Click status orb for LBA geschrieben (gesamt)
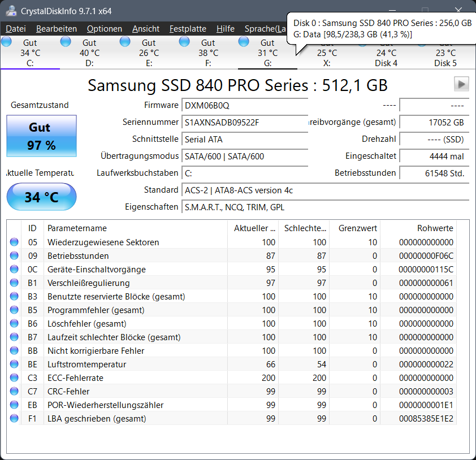 pyautogui.click(x=14, y=418)
